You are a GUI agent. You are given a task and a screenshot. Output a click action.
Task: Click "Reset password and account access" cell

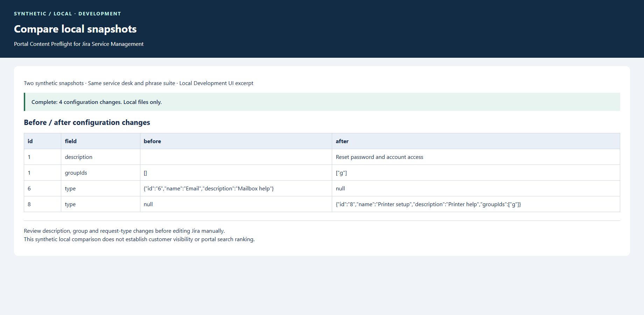(x=476, y=157)
